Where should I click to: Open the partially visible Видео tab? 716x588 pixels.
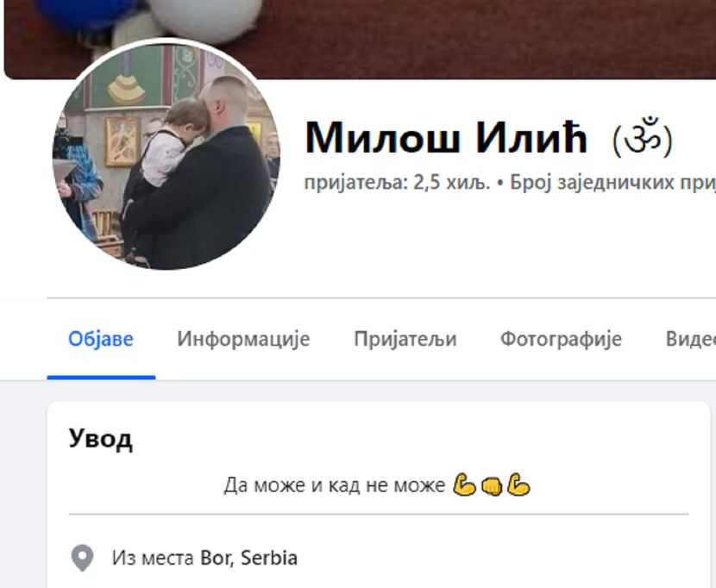690,339
